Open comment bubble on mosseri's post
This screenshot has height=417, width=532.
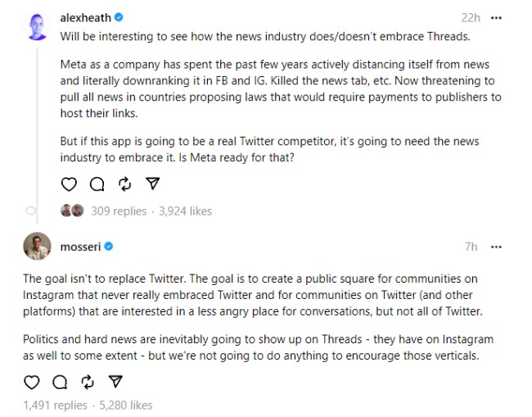pos(60,382)
